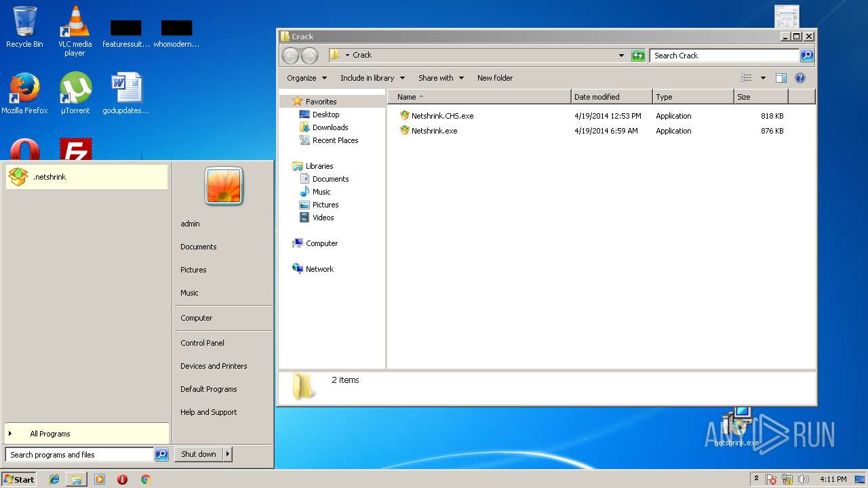The width and height of the screenshot is (868, 488).
Task: Open Computer from Start menu
Action: tap(197, 318)
